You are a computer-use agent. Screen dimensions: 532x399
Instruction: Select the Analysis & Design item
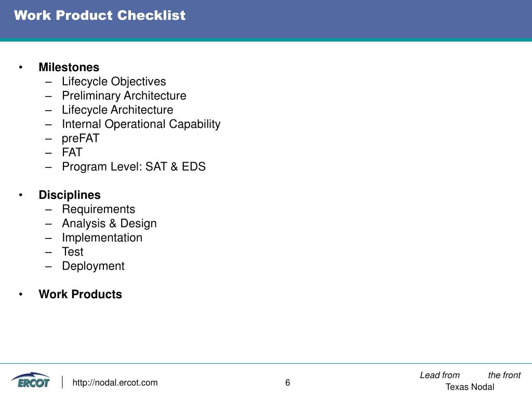point(109,223)
